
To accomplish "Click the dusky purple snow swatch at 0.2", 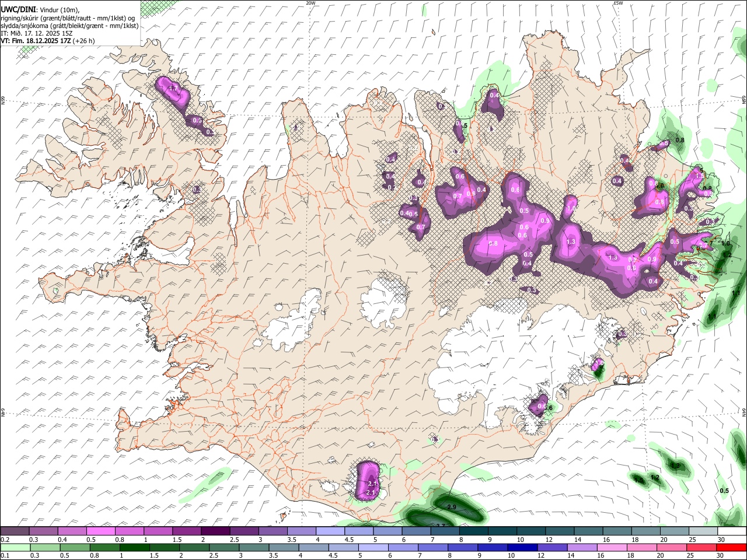I will pos(15,531).
